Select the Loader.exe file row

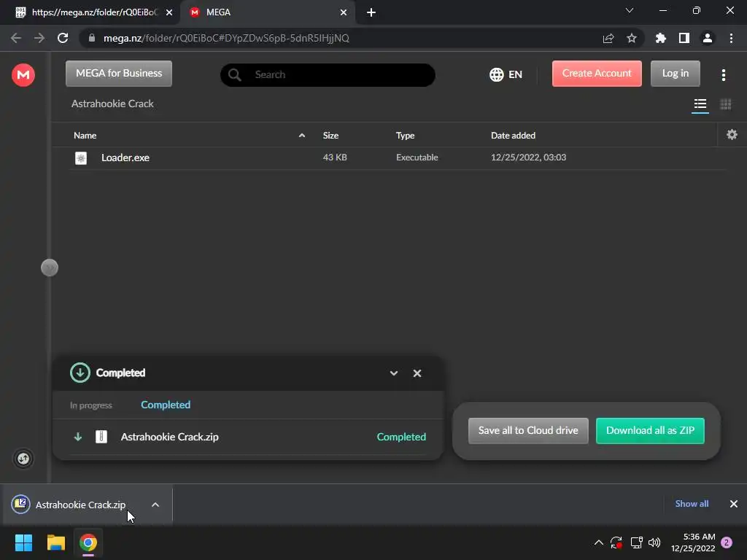coord(398,157)
